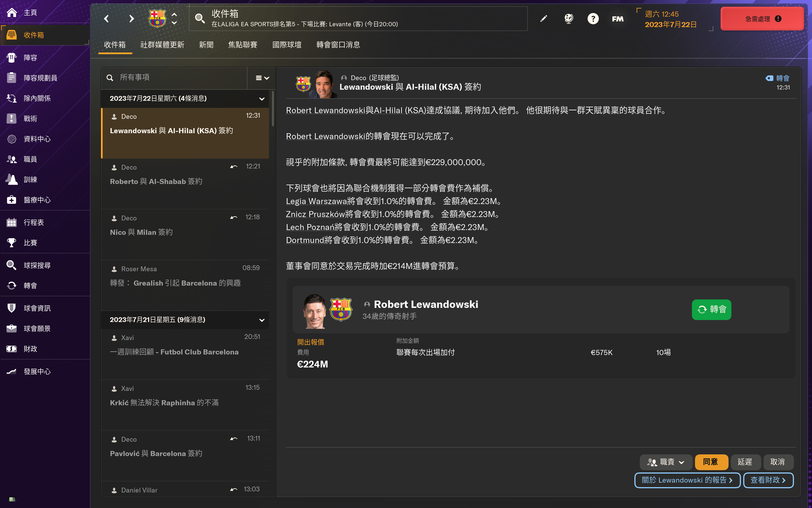The image size is (812, 508).
Task: Open the FM menu logo
Action: pyautogui.click(x=618, y=19)
